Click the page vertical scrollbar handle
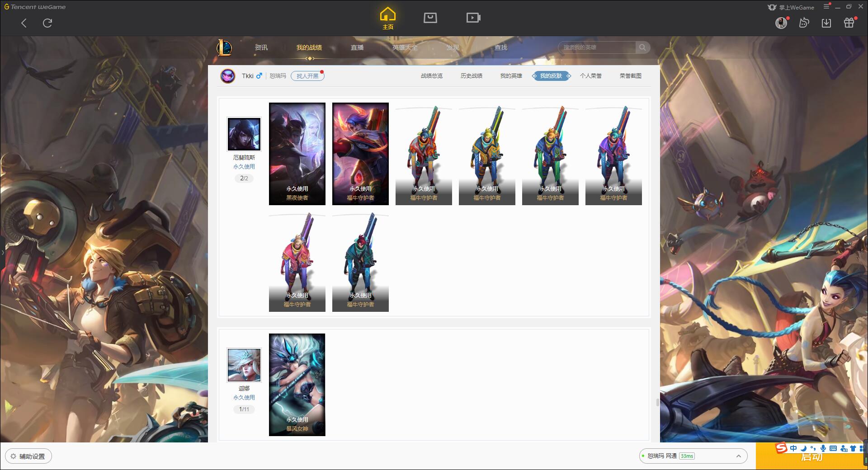 coord(657,402)
